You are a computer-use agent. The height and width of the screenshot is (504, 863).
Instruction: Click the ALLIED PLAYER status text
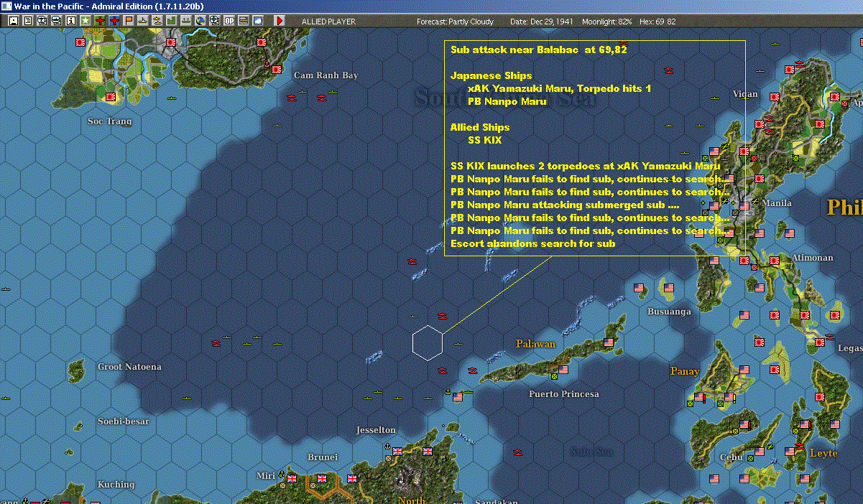(x=328, y=22)
